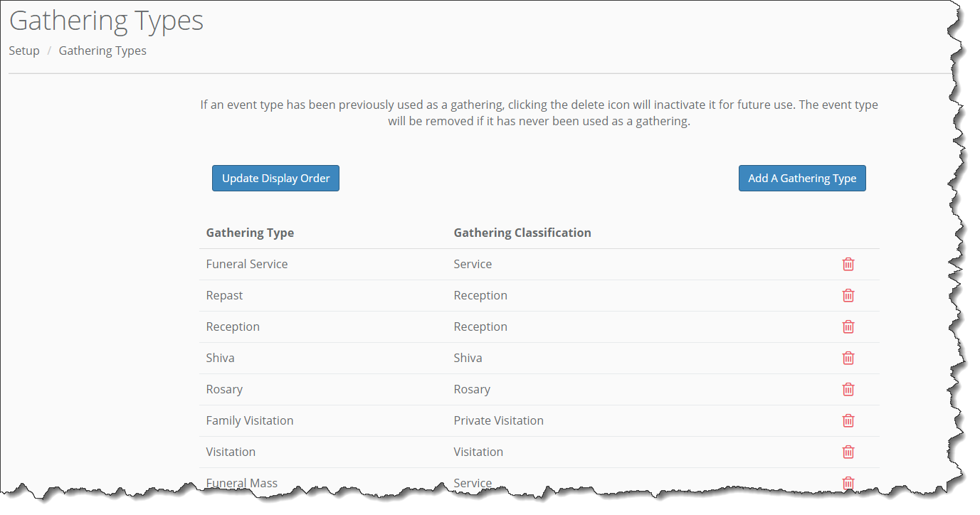Click the trash icon for Funeral Mass

pos(848,483)
